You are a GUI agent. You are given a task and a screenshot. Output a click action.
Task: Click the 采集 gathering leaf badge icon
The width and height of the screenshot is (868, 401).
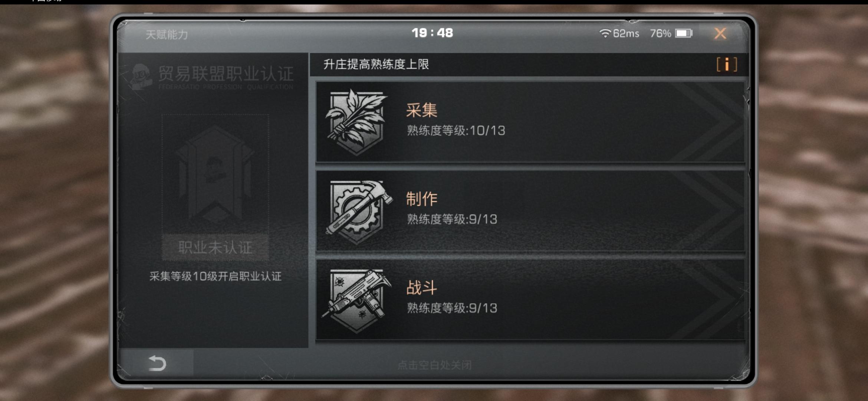(356, 122)
